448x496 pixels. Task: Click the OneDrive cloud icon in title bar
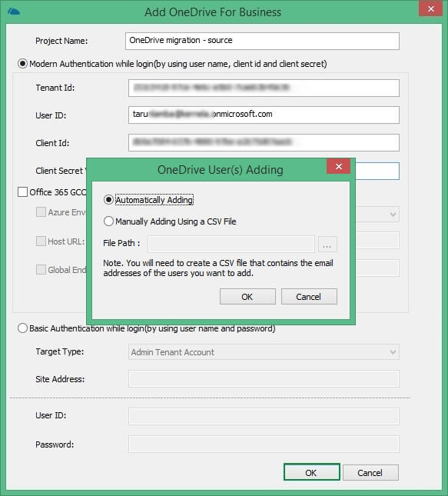pyautogui.click(x=14, y=12)
